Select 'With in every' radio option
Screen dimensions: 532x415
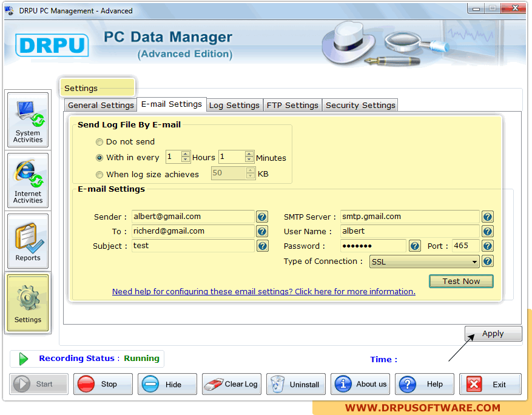99,158
